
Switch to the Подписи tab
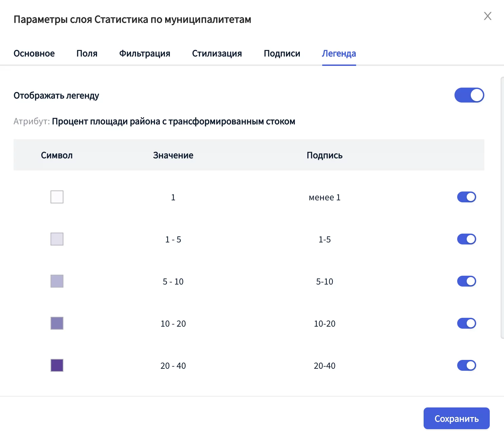click(282, 54)
